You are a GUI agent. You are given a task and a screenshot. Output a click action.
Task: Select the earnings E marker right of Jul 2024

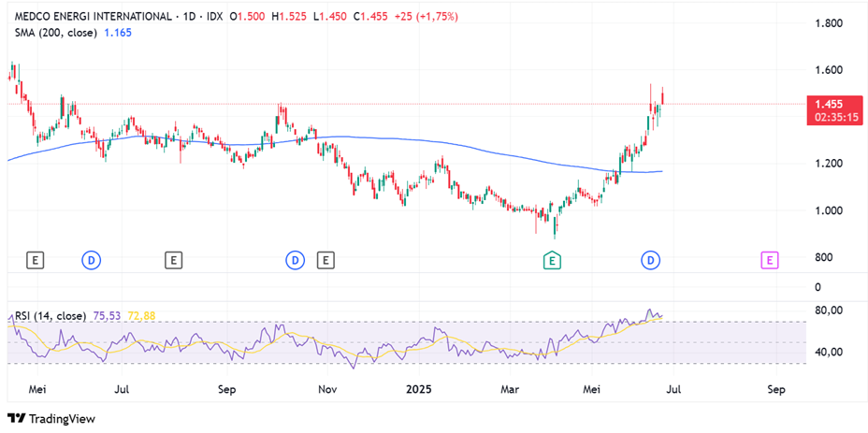[173, 260]
